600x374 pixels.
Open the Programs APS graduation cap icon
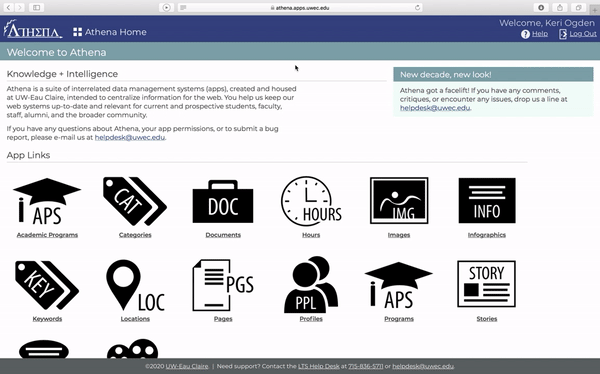click(x=399, y=286)
